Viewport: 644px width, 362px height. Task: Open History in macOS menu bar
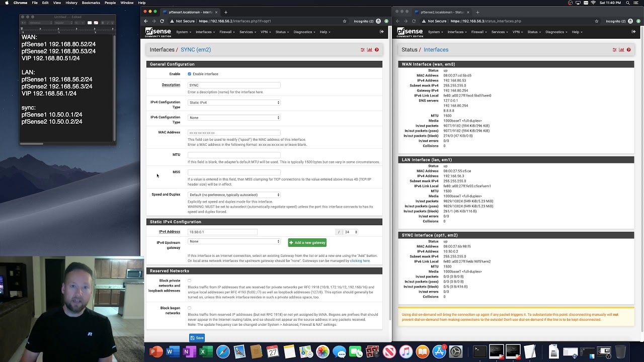click(71, 3)
